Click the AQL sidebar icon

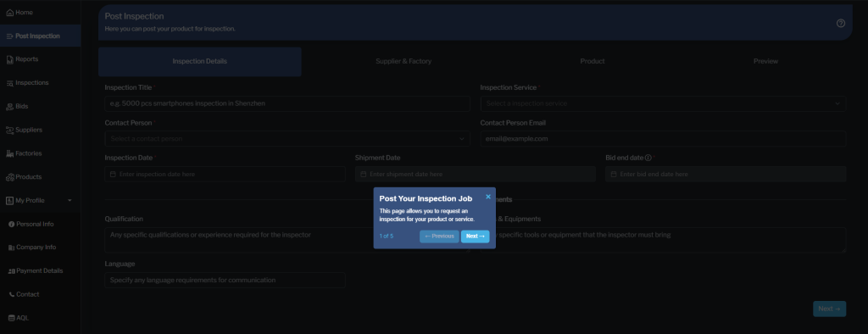coord(12,318)
